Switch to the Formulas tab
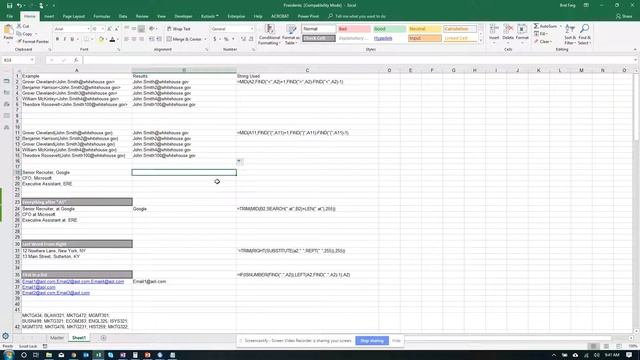This screenshot has height=360, width=640. 102,16
